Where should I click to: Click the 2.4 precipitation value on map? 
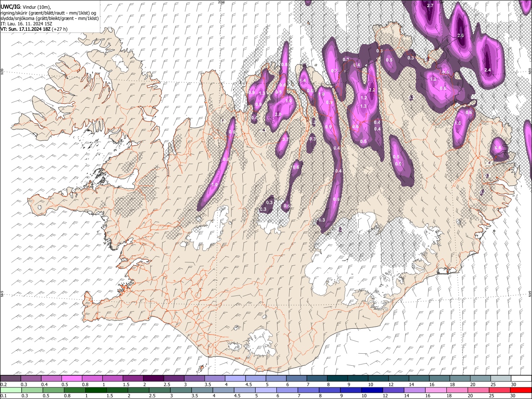coord(488,70)
